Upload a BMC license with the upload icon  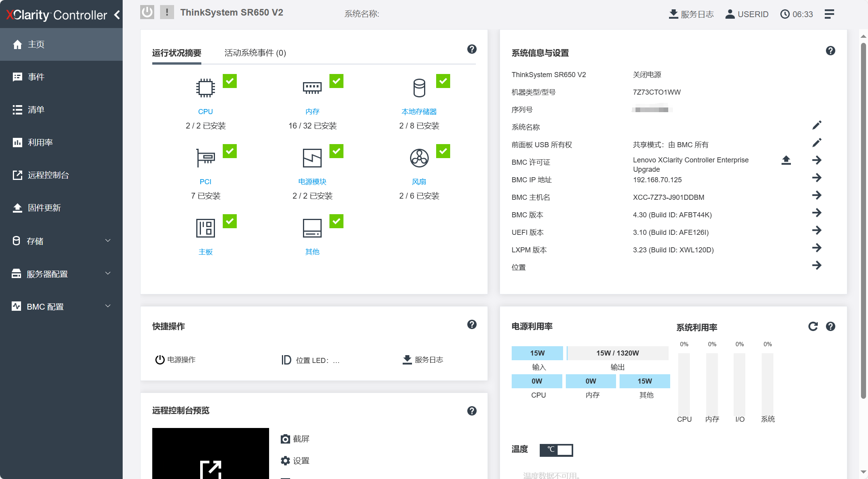786,160
